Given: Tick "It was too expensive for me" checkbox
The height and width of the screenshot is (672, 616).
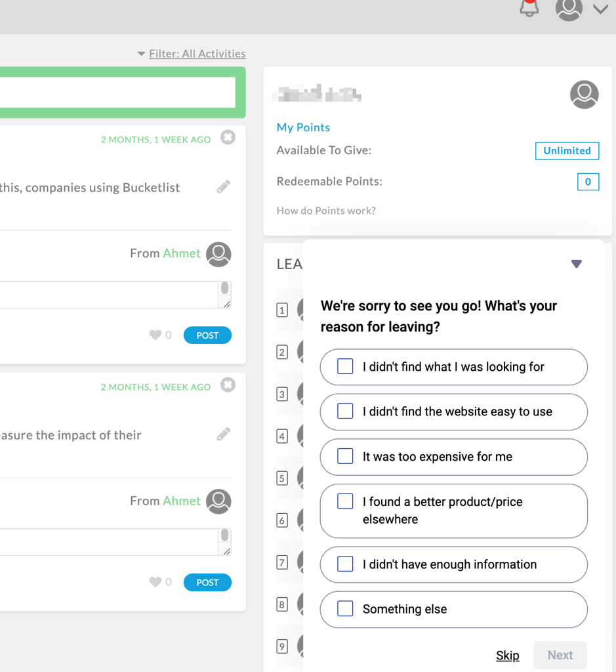Looking at the screenshot, I should click(x=345, y=457).
